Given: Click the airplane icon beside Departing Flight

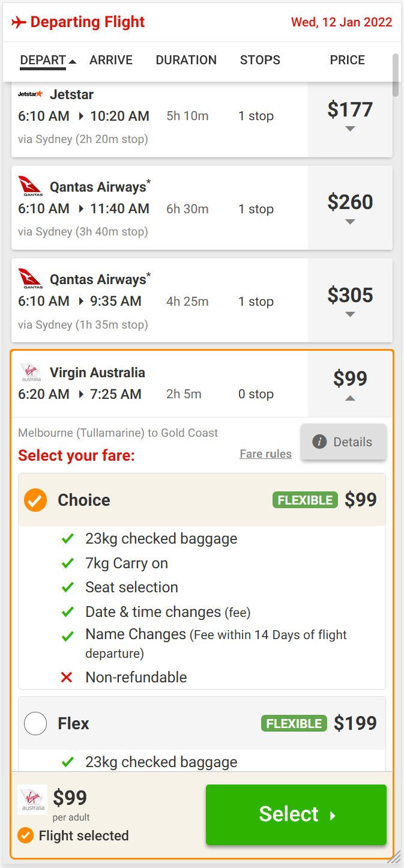Looking at the screenshot, I should pyautogui.click(x=19, y=23).
